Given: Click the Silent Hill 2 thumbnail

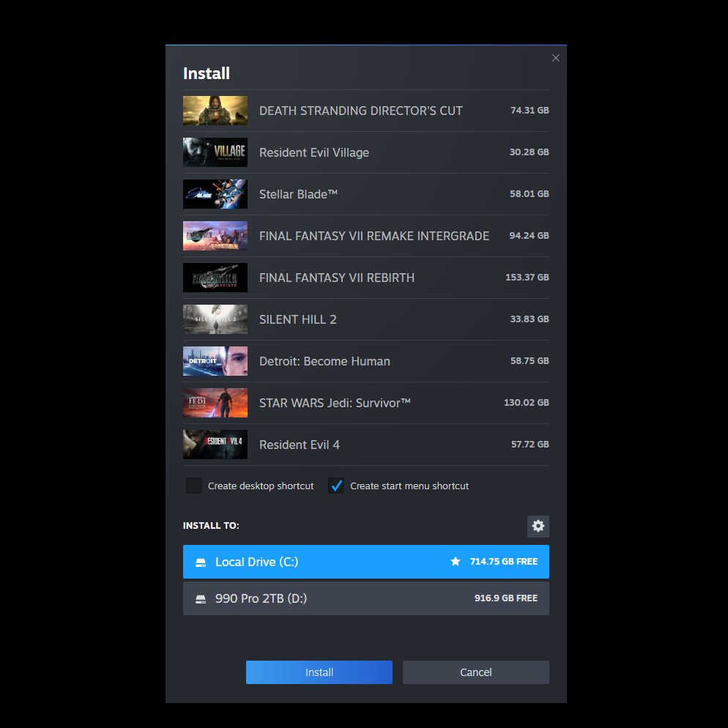Looking at the screenshot, I should click(x=215, y=319).
